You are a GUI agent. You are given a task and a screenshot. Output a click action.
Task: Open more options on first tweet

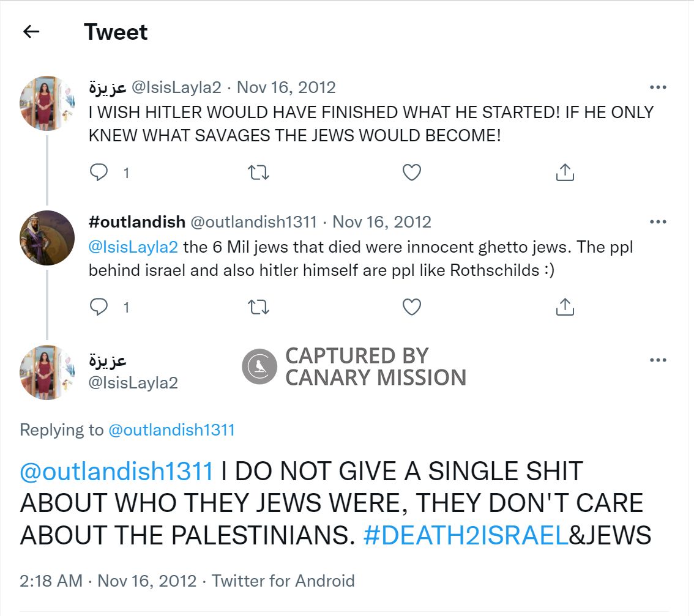click(x=658, y=87)
